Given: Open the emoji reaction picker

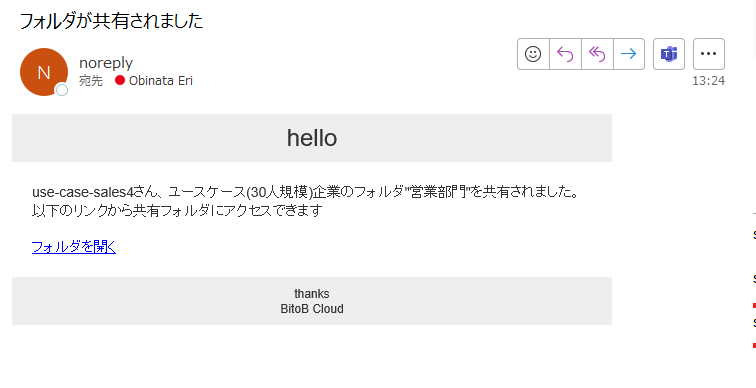Looking at the screenshot, I should (x=533, y=54).
